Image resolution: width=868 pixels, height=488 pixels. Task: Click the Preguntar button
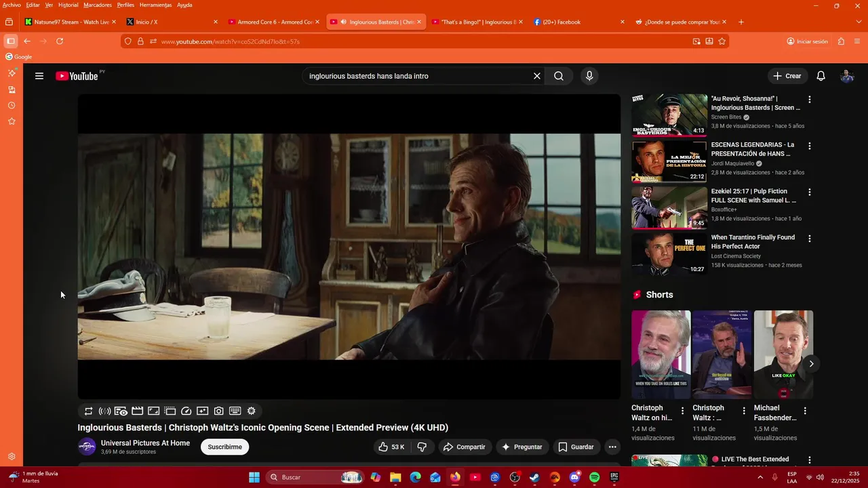coord(522,447)
